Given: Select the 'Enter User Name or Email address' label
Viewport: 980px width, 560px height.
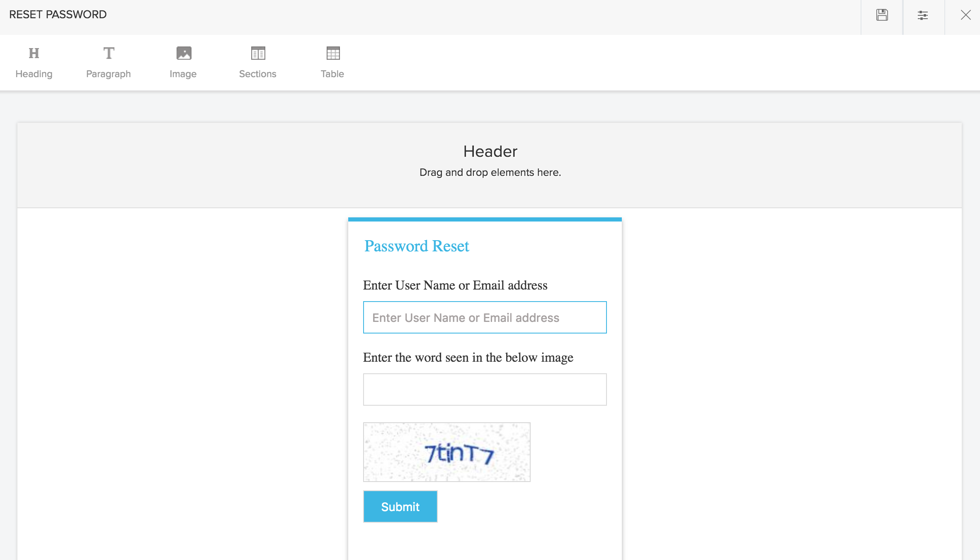Looking at the screenshot, I should [455, 285].
